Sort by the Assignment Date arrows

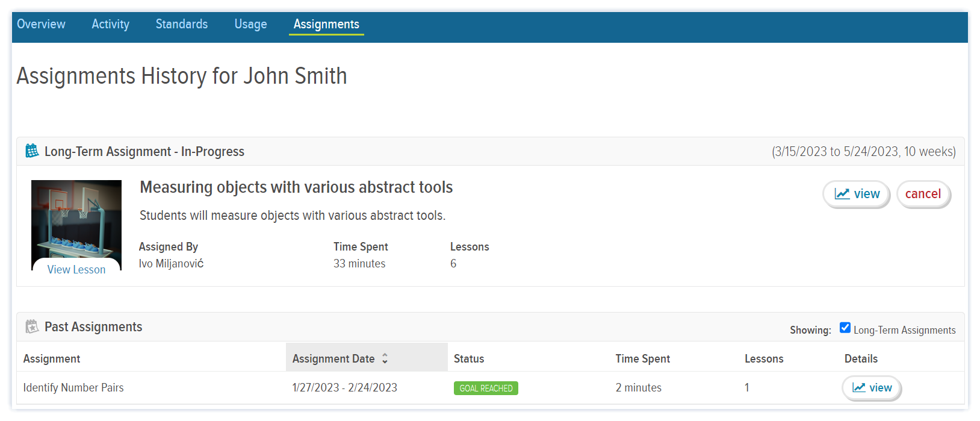(x=385, y=358)
